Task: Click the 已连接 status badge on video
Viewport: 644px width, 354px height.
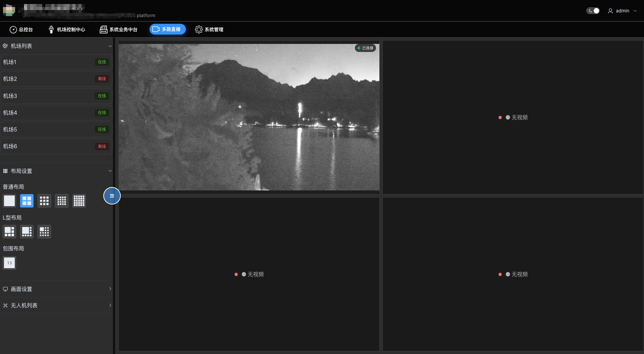Action: [365, 48]
